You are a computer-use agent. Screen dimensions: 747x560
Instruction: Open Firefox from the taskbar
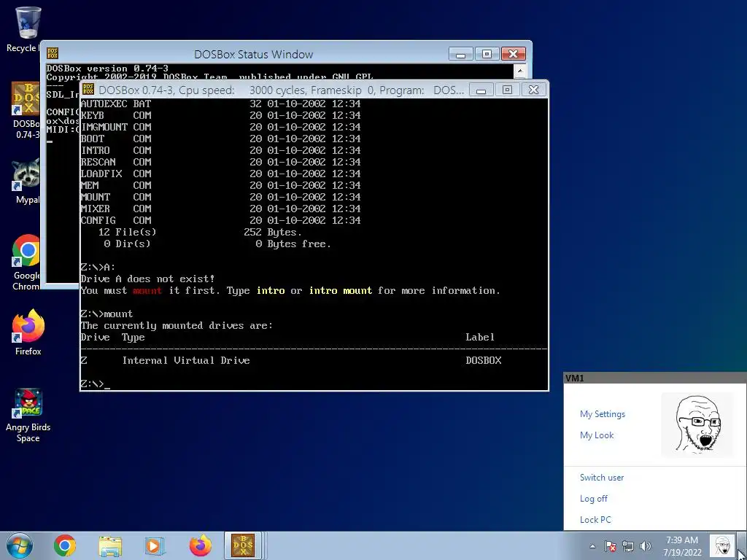pos(200,545)
